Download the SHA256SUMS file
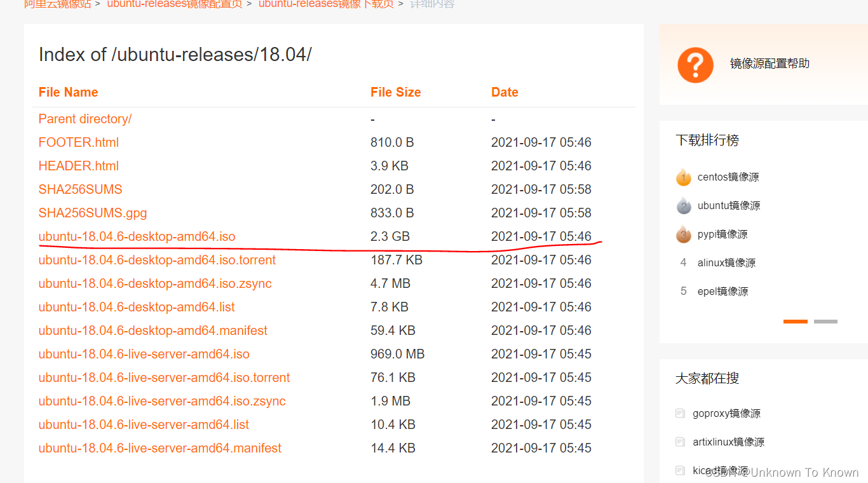The width and height of the screenshot is (868, 483). tap(81, 189)
